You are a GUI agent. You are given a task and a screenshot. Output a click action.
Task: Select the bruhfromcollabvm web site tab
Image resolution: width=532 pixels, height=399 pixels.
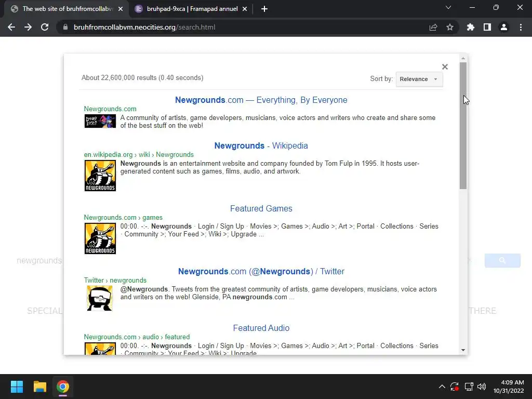66,9
